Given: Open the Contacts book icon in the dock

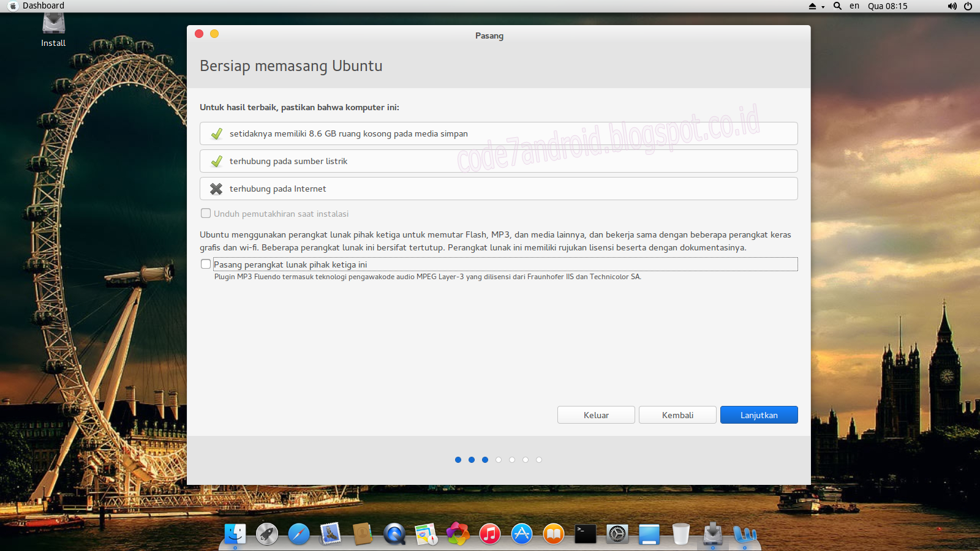Looking at the screenshot, I should (363, 534).
